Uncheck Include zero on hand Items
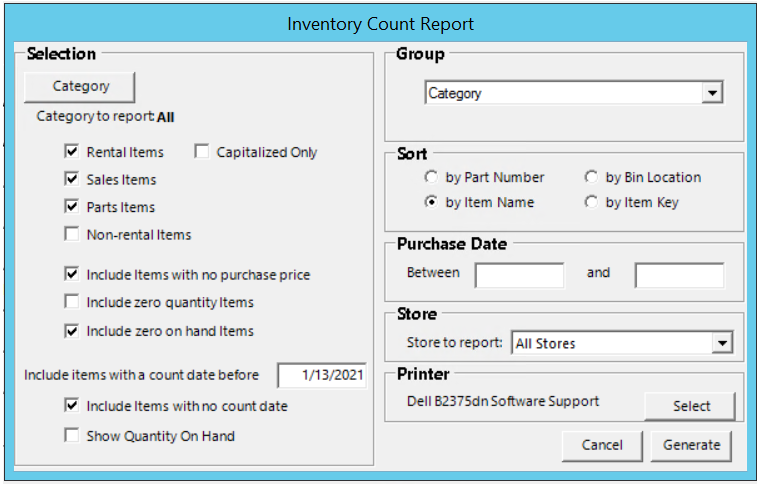The width and height of the screenshot is (761, 485). click(72, 331)
